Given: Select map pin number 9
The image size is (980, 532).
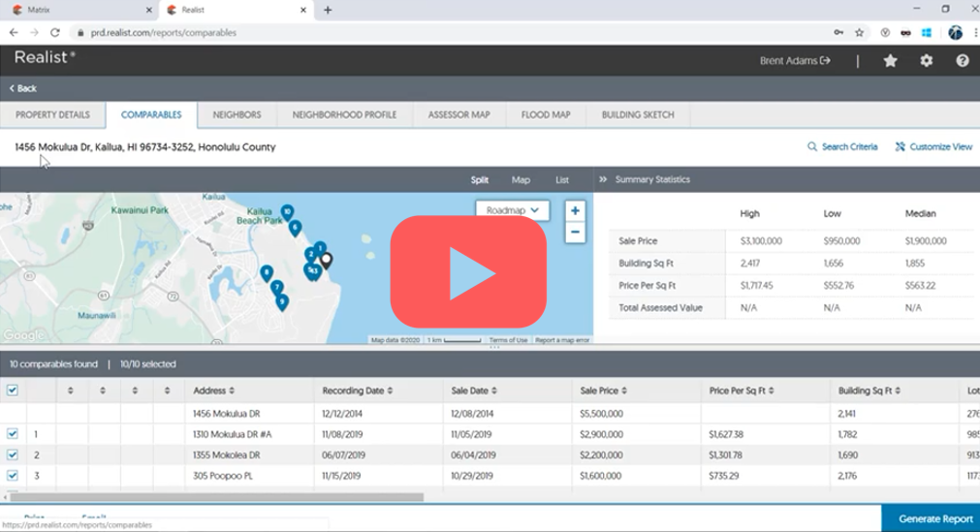Looking at the screenshot, I should click(282, 302).
